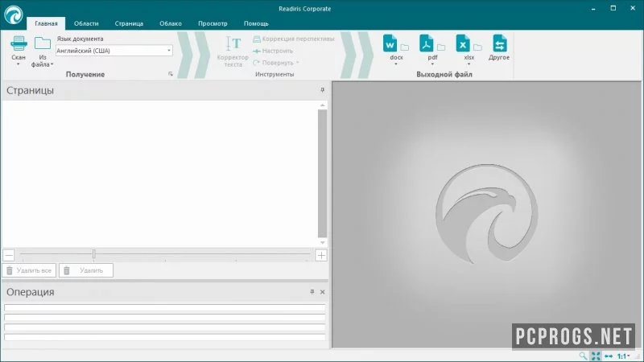Open the Облако tab

click(171, 23)
